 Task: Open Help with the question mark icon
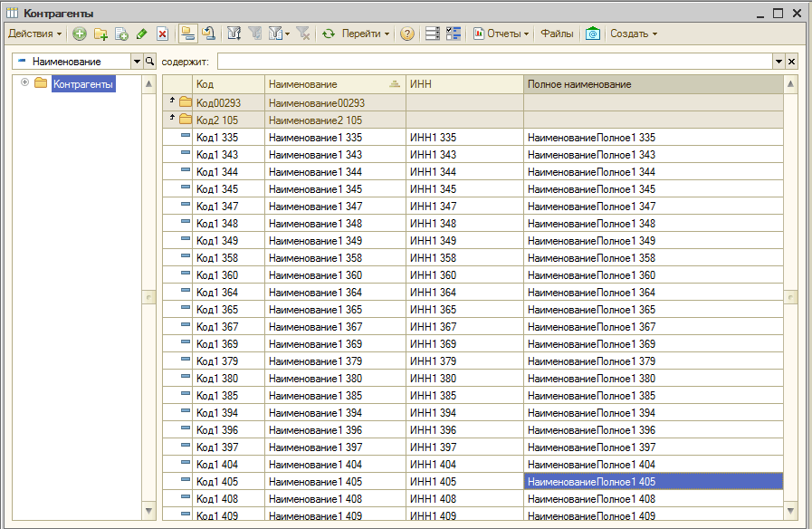(x=407, y=34)
